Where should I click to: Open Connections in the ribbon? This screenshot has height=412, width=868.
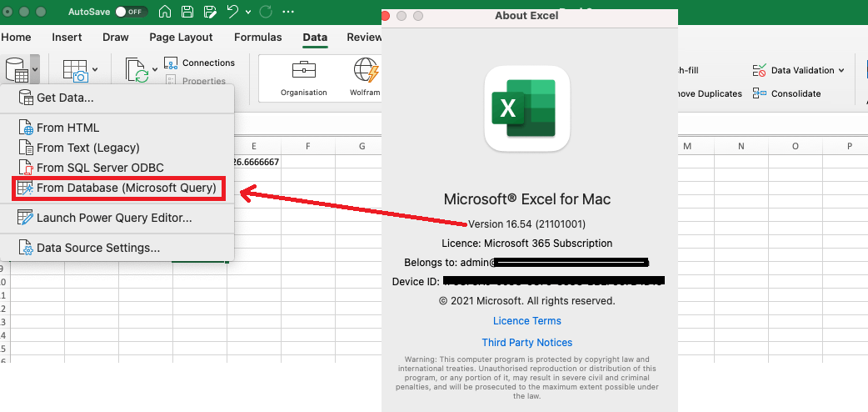(200, 63)
